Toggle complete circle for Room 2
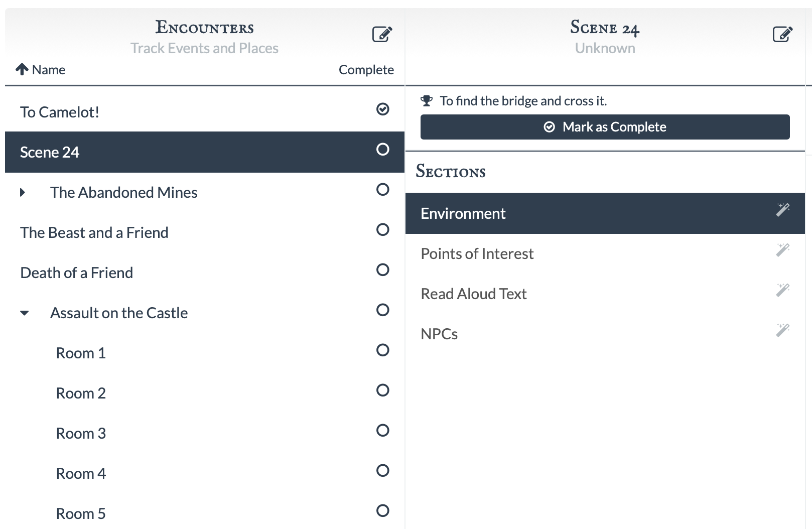The height and width of the screenshot is (529, 812). point(383,390)
